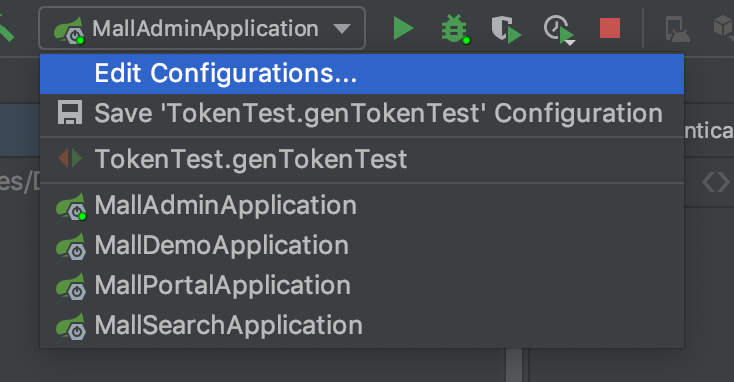Open the profiler run icon with clock

click(x=558, y=29)
